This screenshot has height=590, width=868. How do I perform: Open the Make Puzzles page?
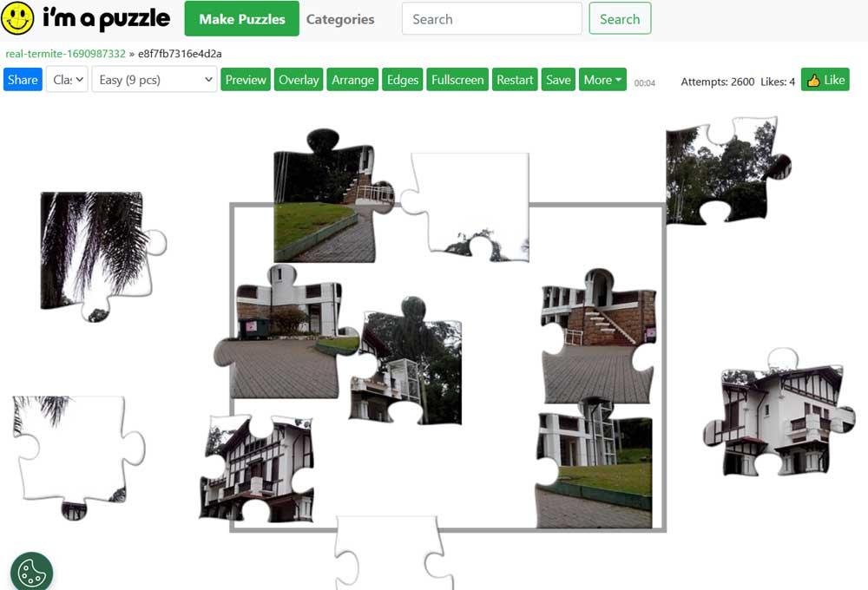point(242,19)
